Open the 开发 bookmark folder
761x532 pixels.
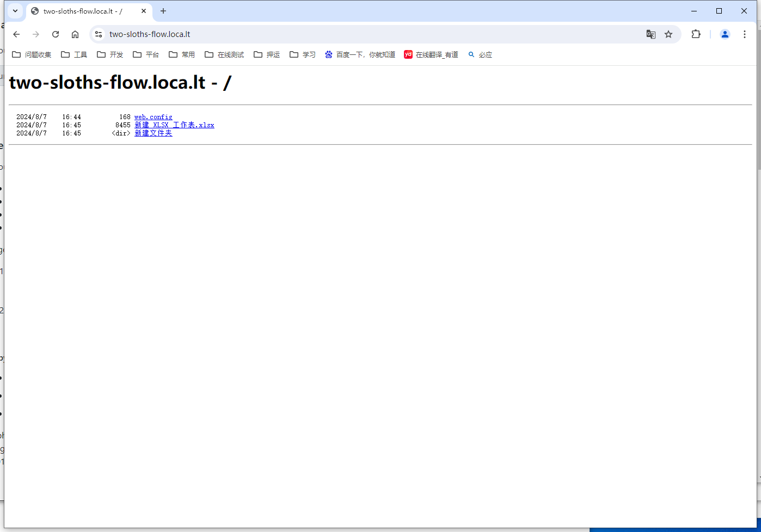point(110,54)
